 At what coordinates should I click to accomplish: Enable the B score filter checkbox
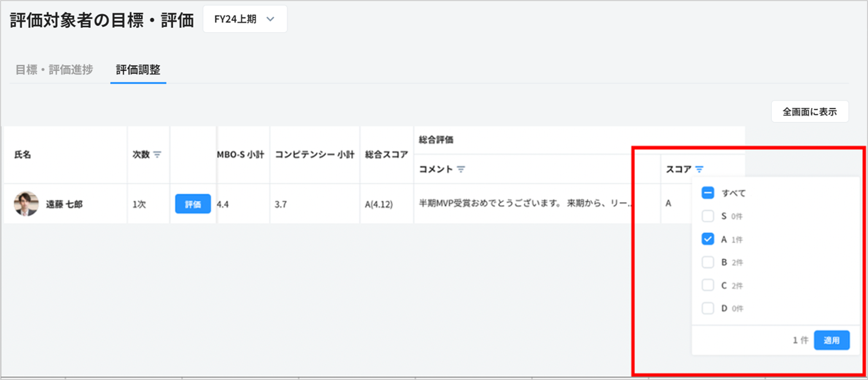click(708, 262)
